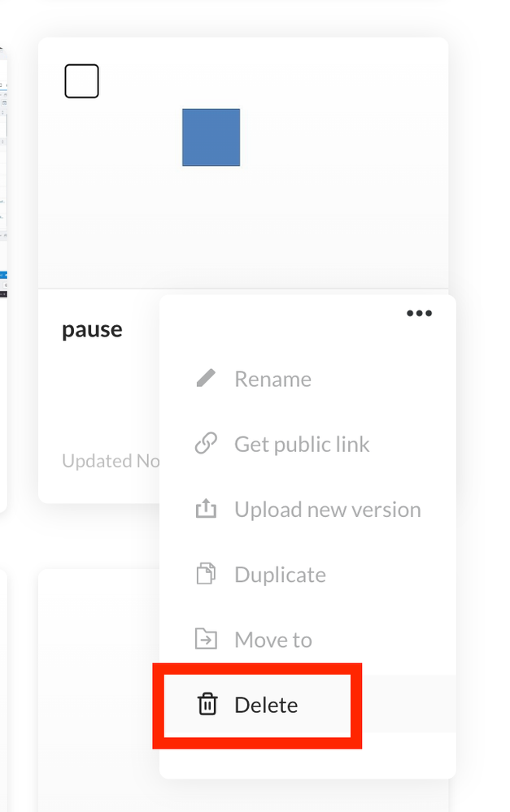
Task: Click the chain link icon in menu
Action: coord(207,444)
